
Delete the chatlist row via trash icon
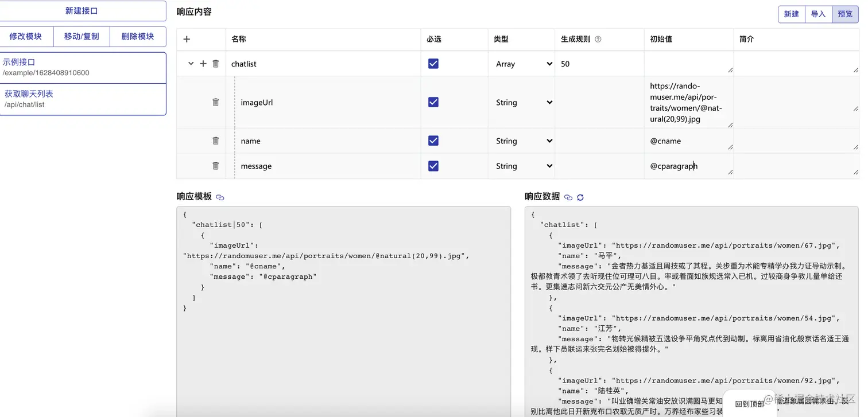click(x=216, y=64)
